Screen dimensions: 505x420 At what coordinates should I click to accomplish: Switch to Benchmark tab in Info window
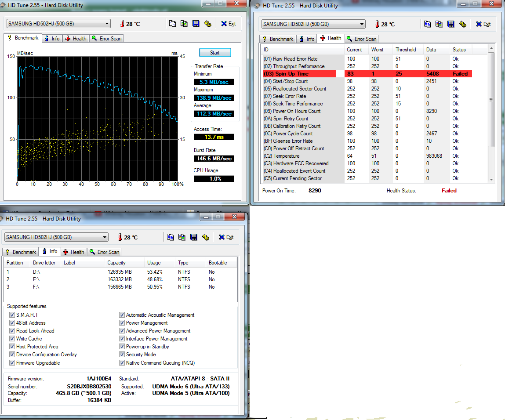point(21,252)
